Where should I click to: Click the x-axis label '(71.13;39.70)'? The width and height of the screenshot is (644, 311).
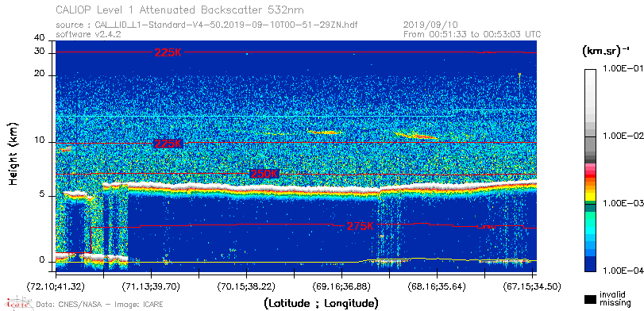(x=152, y=286)
